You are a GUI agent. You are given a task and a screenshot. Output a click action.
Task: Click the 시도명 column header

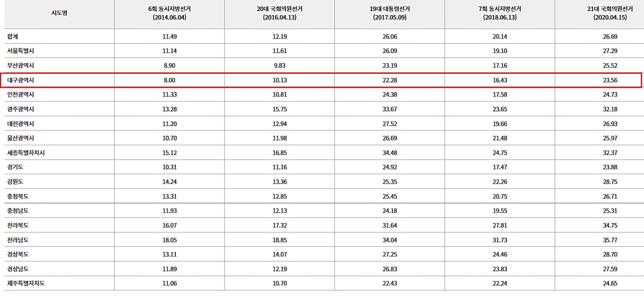tap(59, 13)
